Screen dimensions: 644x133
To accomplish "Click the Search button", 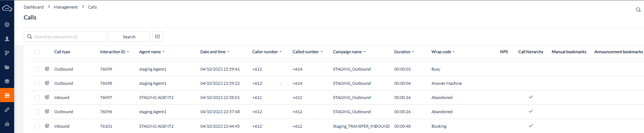I will (x=129, y=37).
